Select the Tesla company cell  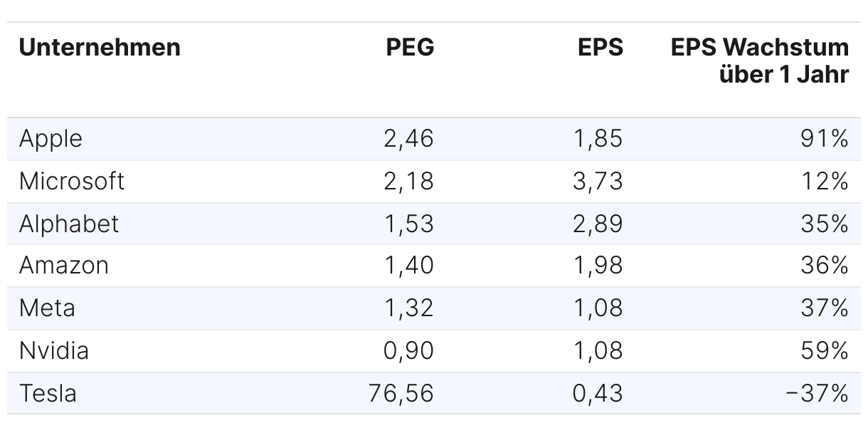click(x=48, y=393)
